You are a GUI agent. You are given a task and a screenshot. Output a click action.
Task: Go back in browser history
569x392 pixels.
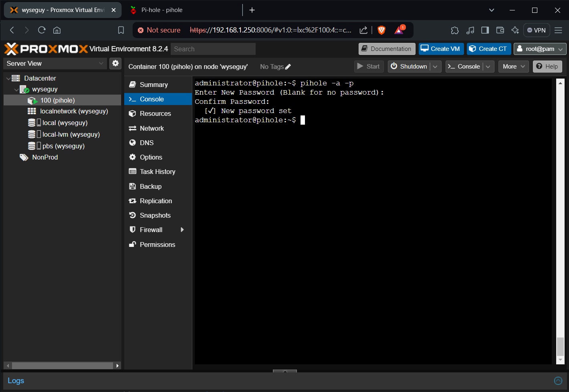pyautogui.click(x=12, y=30)
